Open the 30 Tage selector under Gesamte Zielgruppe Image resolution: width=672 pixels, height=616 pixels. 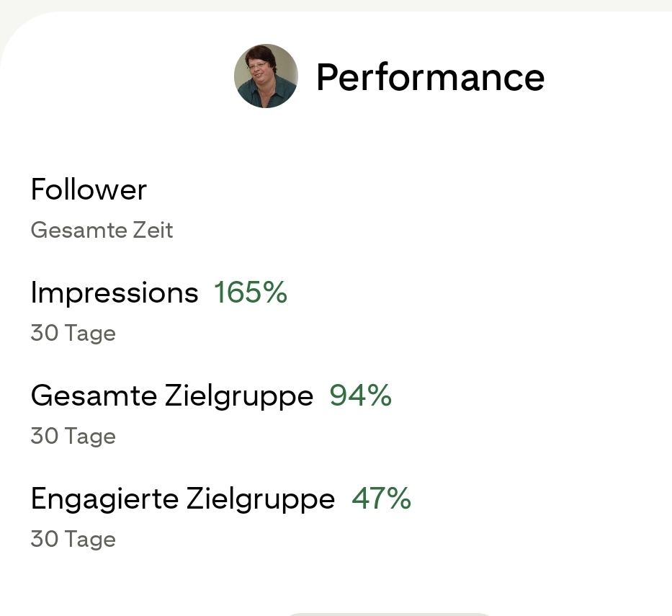pyautogui.click(x=73, y=436)
